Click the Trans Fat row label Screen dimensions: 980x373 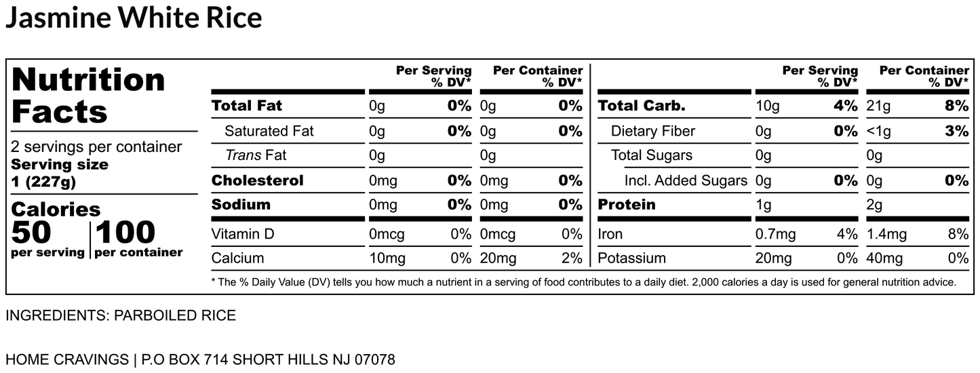256,155
